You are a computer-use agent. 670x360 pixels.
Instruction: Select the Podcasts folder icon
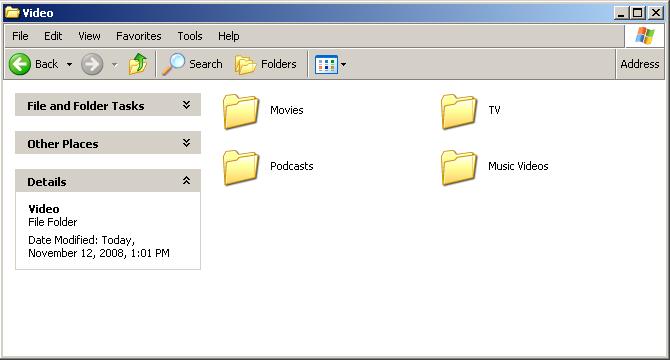(241, 167)
